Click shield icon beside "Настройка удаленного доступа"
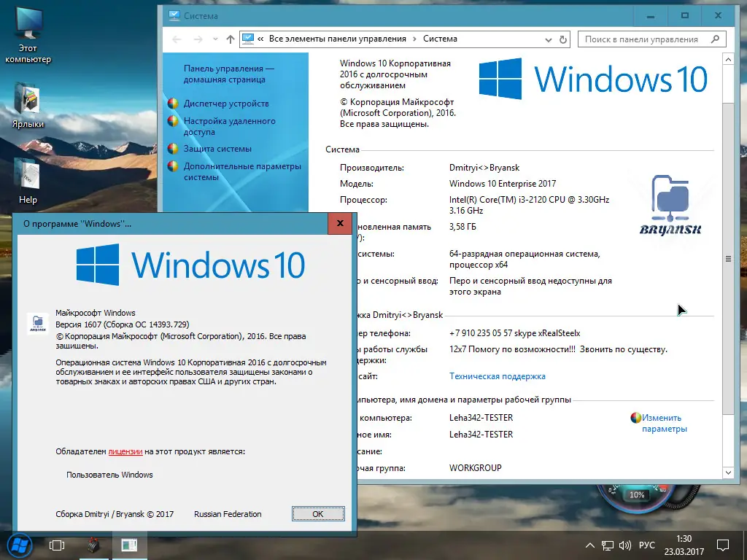Screen dimensions: 747x560 coord(173,121)
